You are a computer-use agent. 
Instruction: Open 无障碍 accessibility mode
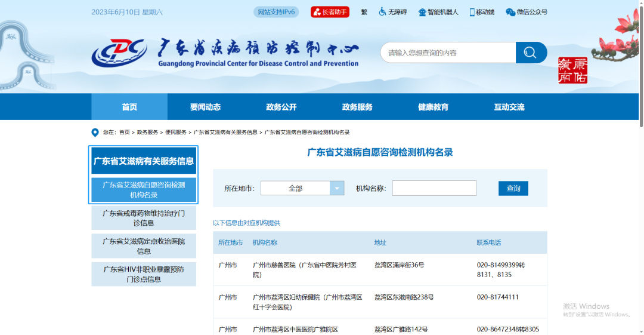392,12
